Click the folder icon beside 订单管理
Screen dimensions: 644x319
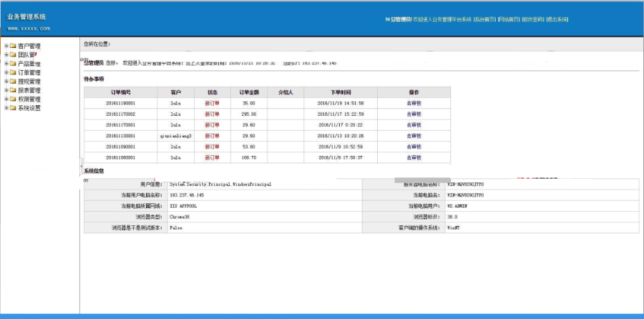click(x=13, y=73)
